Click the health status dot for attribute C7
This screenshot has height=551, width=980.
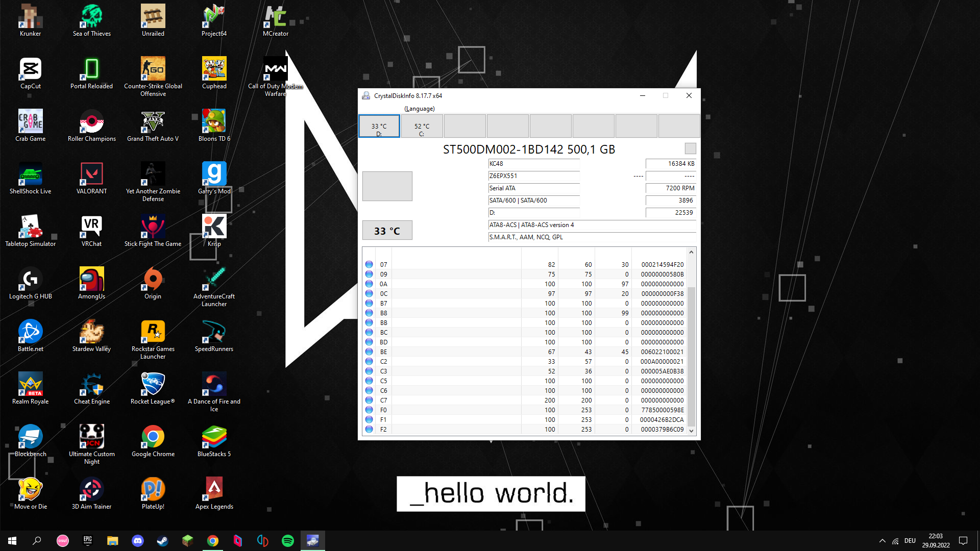pos(369,400)
